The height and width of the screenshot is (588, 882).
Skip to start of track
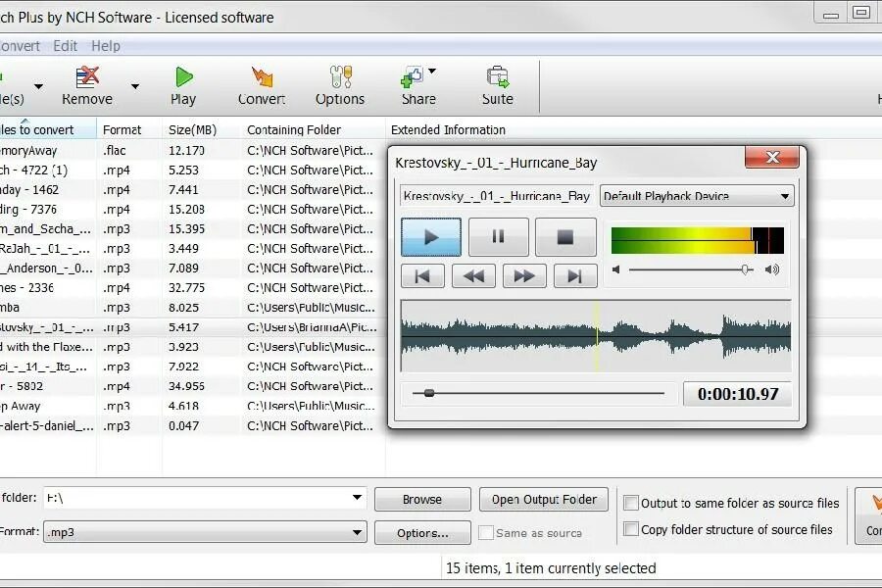click(x=422, y=275)
